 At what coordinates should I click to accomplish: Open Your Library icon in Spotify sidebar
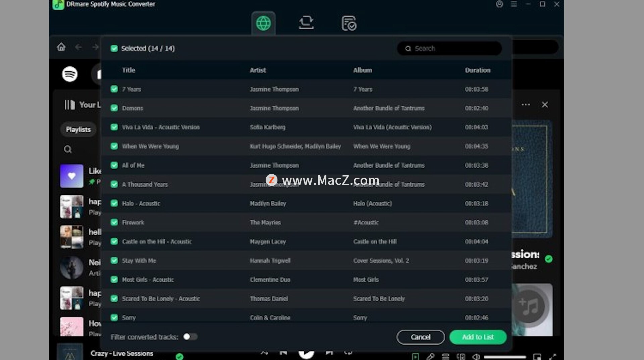point(70,105)
